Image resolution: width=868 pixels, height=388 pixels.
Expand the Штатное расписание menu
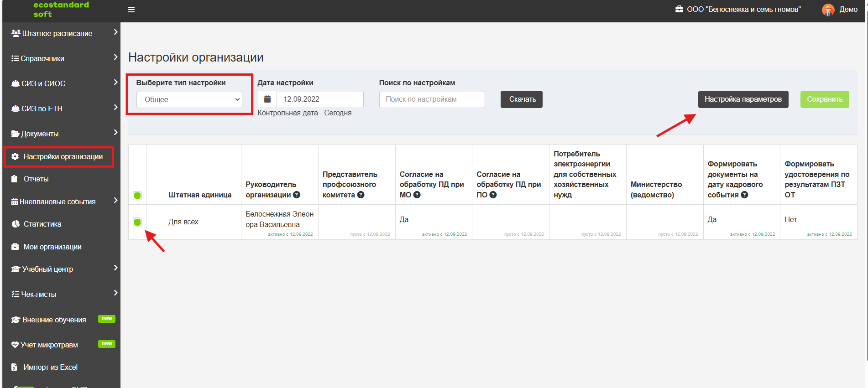click(61, 33)
